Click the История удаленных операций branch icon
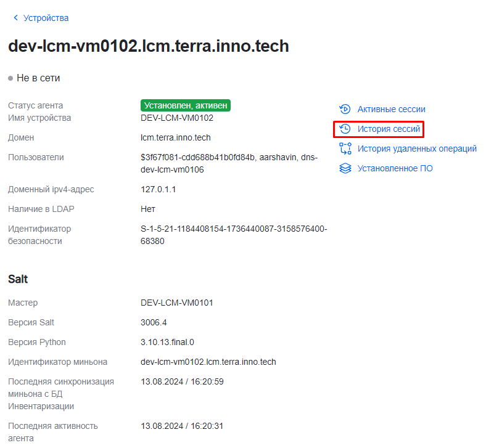The image size is (486, 448). [x=345, y=149]
